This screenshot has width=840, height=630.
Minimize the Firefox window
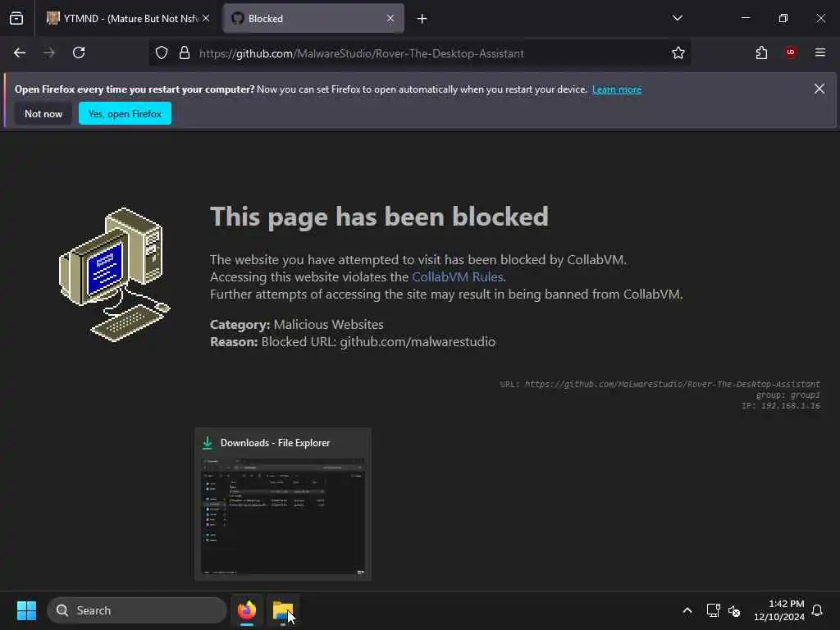coord(745,18)
